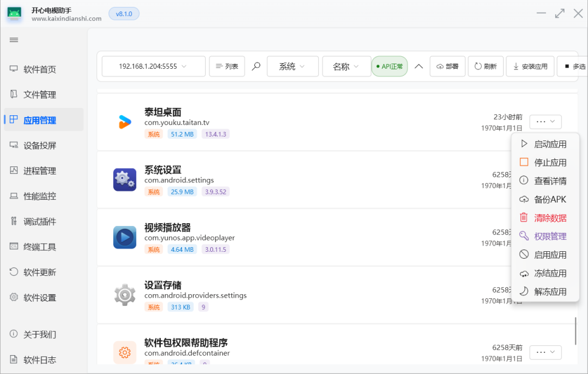
Task: Expand the 192.168.1.204:5555 device dropdown
Action: [153, 67]
